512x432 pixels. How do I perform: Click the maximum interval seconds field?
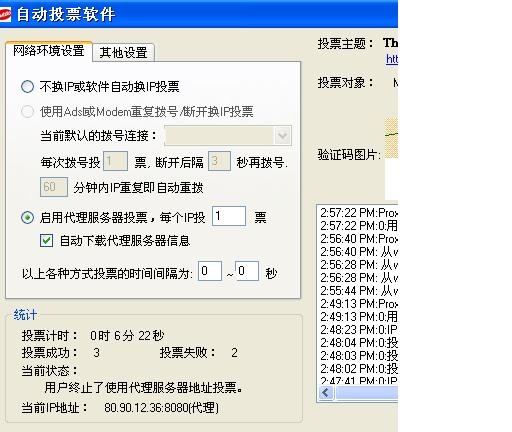coord(247,271)
